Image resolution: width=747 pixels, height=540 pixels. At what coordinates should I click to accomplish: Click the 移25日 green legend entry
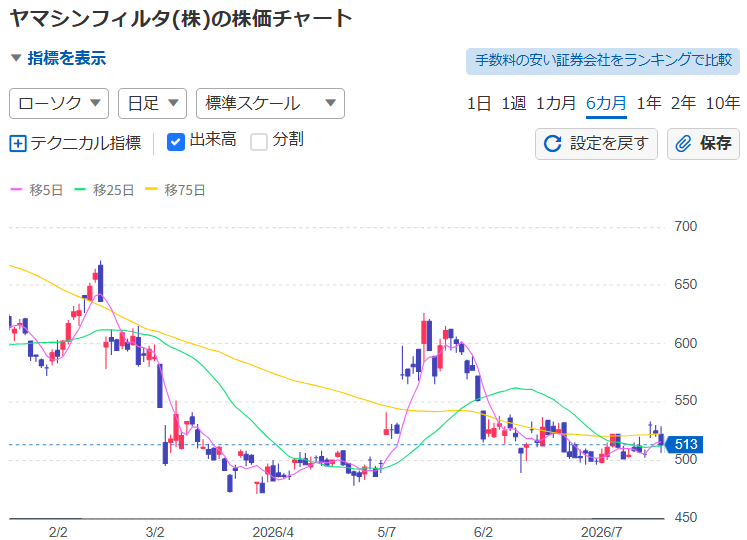coord(104,190)
